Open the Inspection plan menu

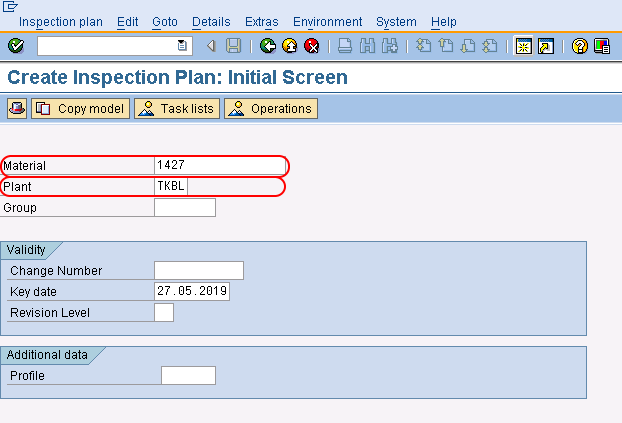61,22
